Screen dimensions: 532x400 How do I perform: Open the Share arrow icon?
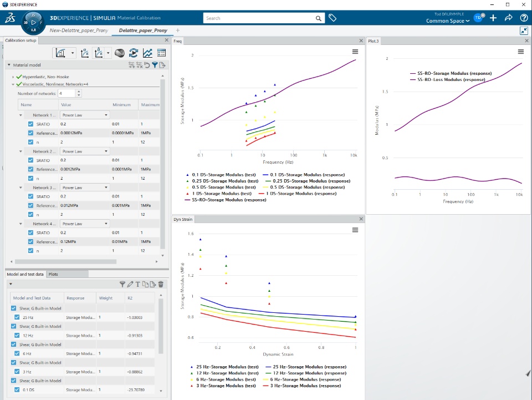click(x=508, y=18)
